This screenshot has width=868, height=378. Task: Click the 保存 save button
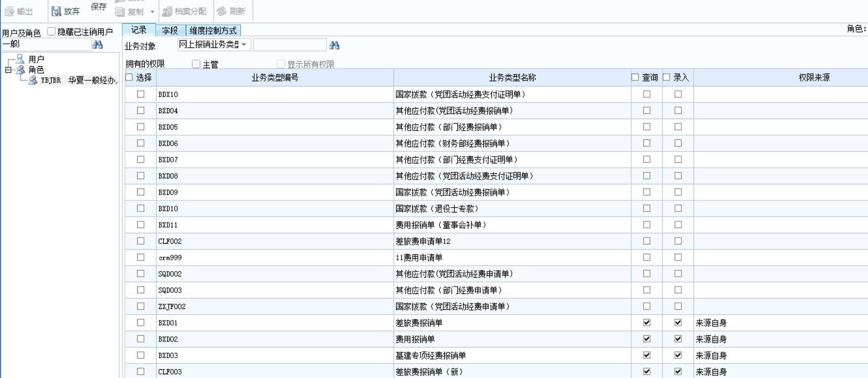click(x=99, y=6)
